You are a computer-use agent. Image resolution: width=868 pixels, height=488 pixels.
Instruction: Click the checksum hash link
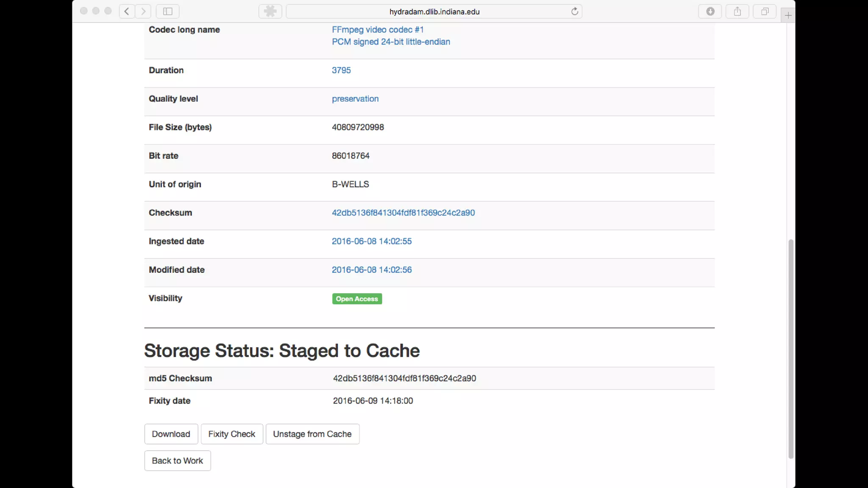coord(403,213)
